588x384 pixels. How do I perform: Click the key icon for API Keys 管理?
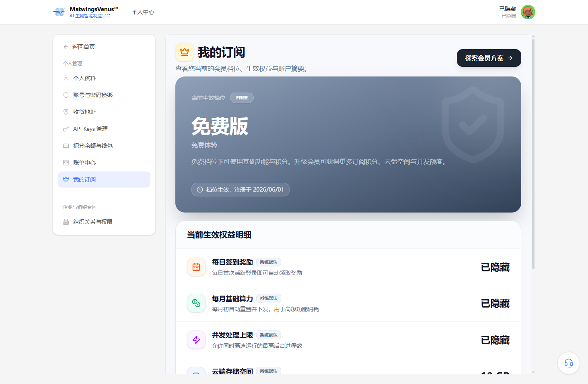[x=66, y=129]
